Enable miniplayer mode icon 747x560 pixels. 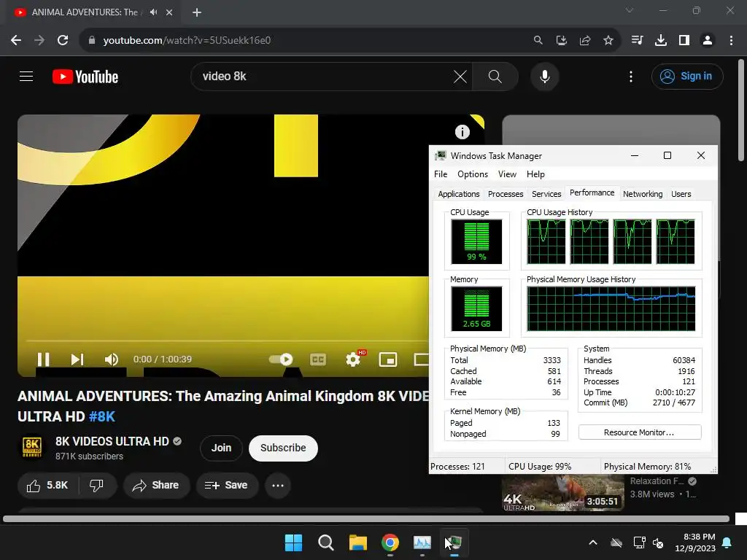coord(388,359)
